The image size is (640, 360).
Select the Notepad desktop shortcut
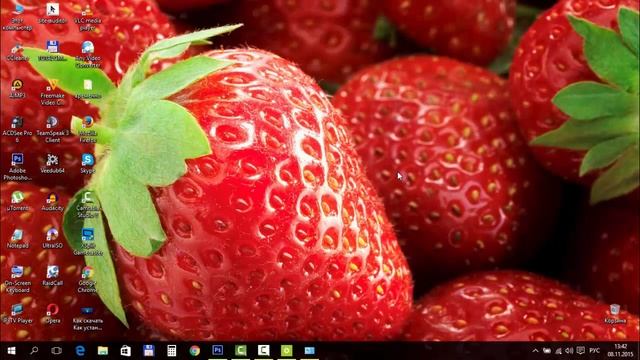[x=17, y=239]
